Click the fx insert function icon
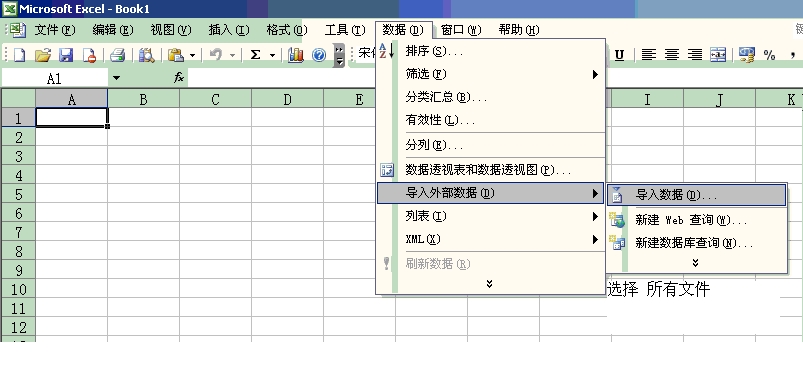This screenshot has width=803, height=384. click(x=179, y=78)
